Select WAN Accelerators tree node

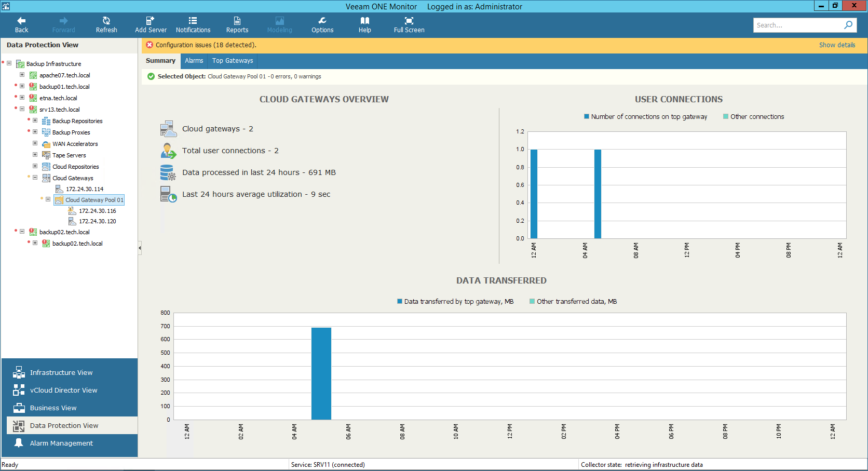tap(75, 144)
